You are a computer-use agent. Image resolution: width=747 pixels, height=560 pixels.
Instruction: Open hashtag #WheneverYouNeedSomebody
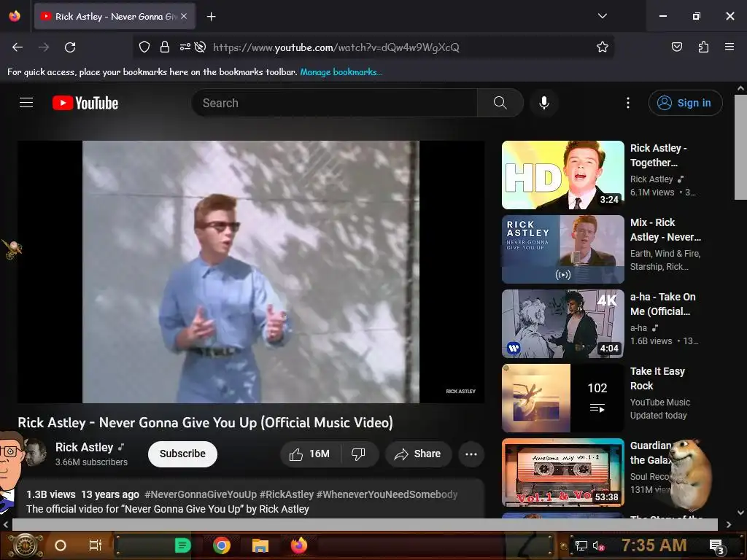(x=387, y=494)
